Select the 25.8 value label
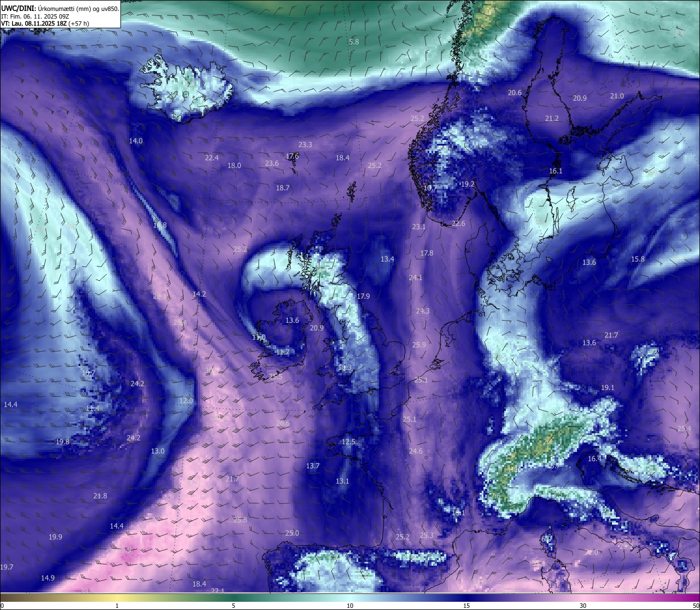700x610 pixels. coord(240,520)
